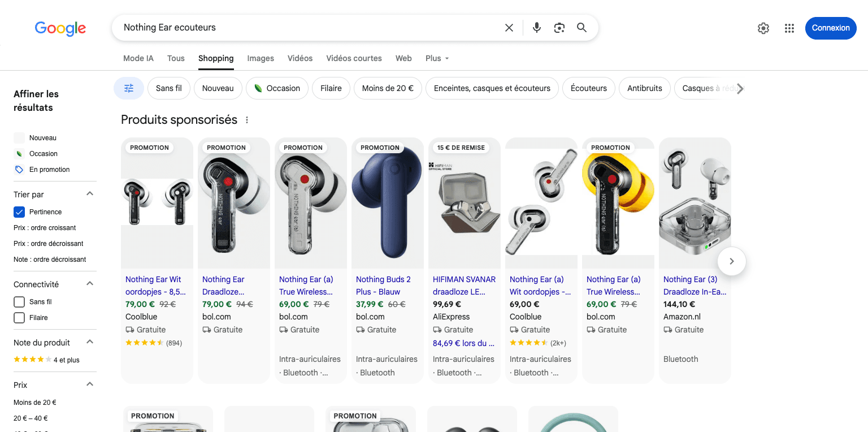Select Prix : ordre croissant sorting

45,228
